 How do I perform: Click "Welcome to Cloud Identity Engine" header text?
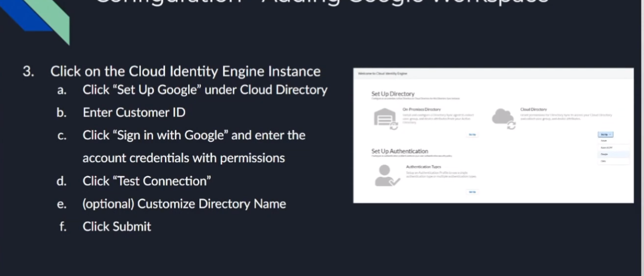click(x=383, y=73)
